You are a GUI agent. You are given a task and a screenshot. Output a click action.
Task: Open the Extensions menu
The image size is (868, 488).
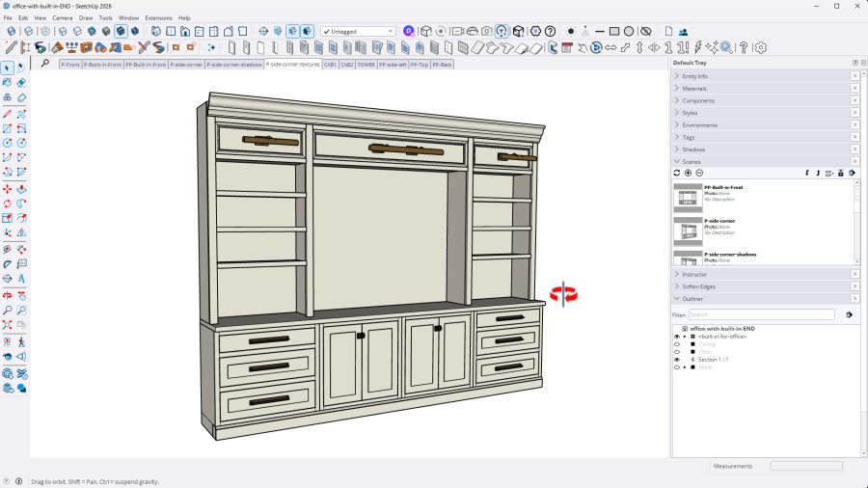pos(158,17)
